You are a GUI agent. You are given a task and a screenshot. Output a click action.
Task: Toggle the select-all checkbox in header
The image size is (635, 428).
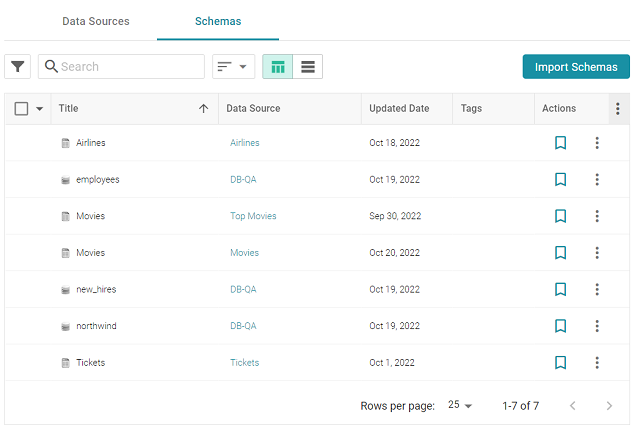tap(21, 109)
